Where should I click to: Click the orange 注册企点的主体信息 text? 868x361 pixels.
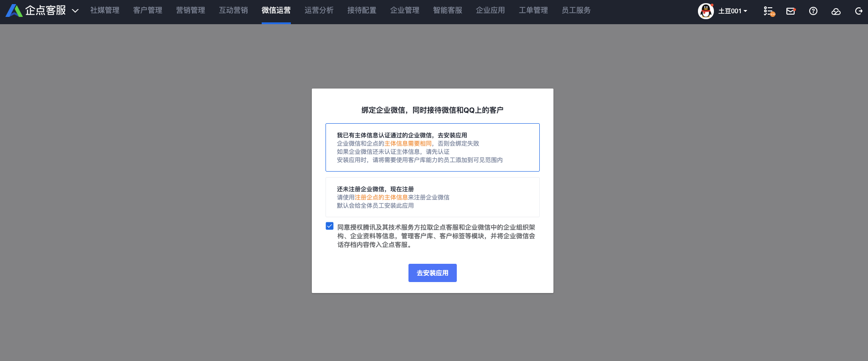(x=381, y=197)
